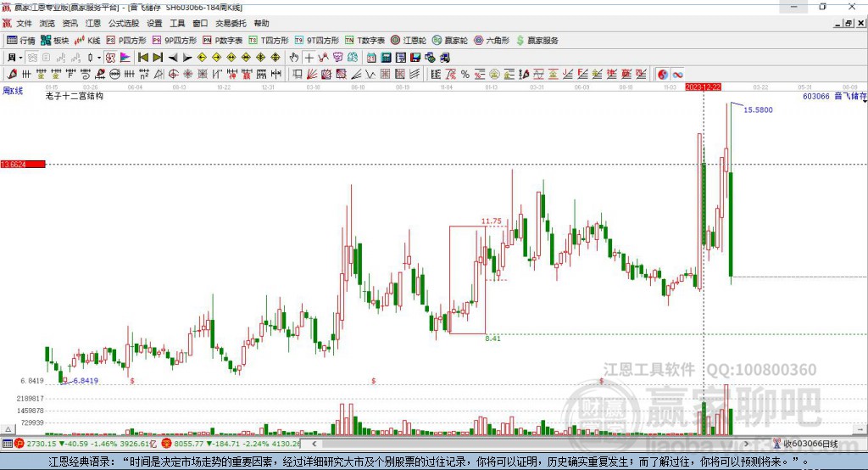Select the Gann fan lines icon
868x470 pixels.
(x=312, y=75)
